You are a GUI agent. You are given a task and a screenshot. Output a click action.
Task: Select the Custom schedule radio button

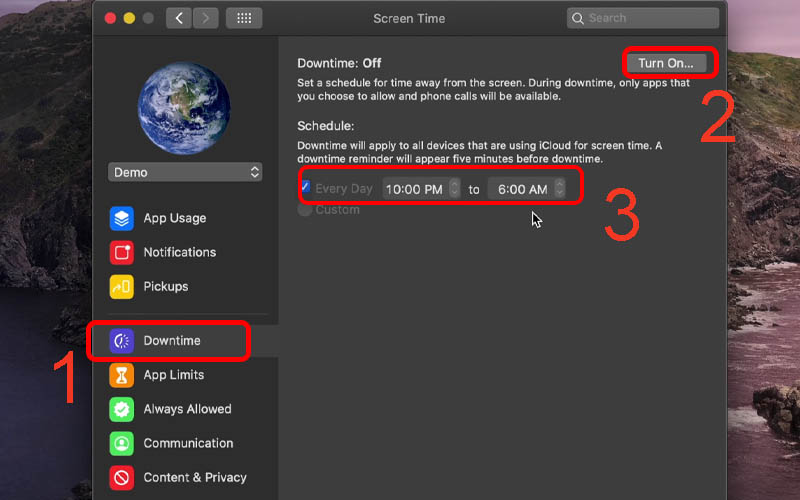coord(305,210)
